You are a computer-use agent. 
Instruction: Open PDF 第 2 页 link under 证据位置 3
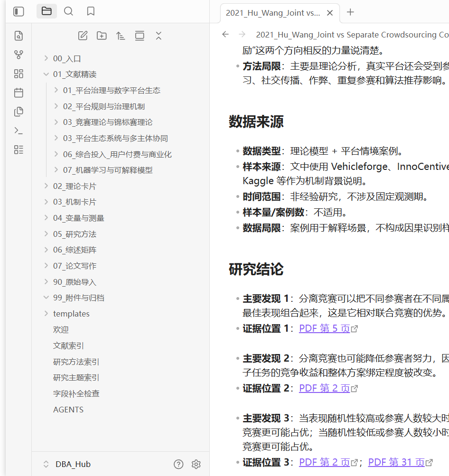(x=325, y=462)
